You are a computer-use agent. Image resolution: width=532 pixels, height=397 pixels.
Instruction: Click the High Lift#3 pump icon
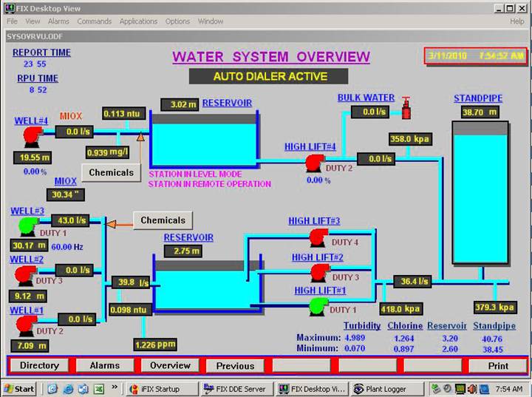coord(318,237)
